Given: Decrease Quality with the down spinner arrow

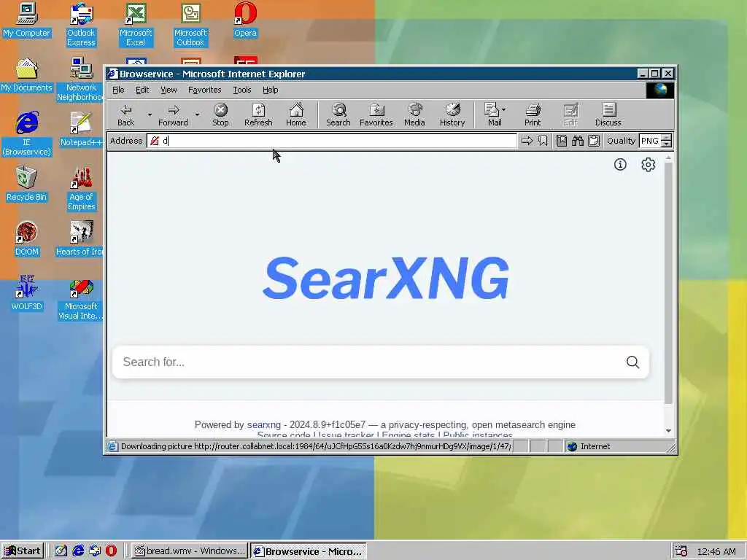Looking at the screenshot, I should coord(667,144).
